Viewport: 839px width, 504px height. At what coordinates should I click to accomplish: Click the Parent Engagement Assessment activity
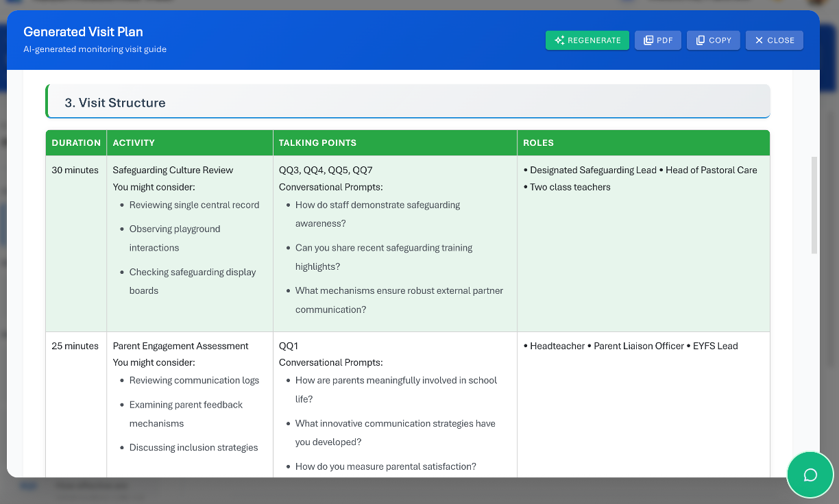pyautogui.click(x=180, y=346)
